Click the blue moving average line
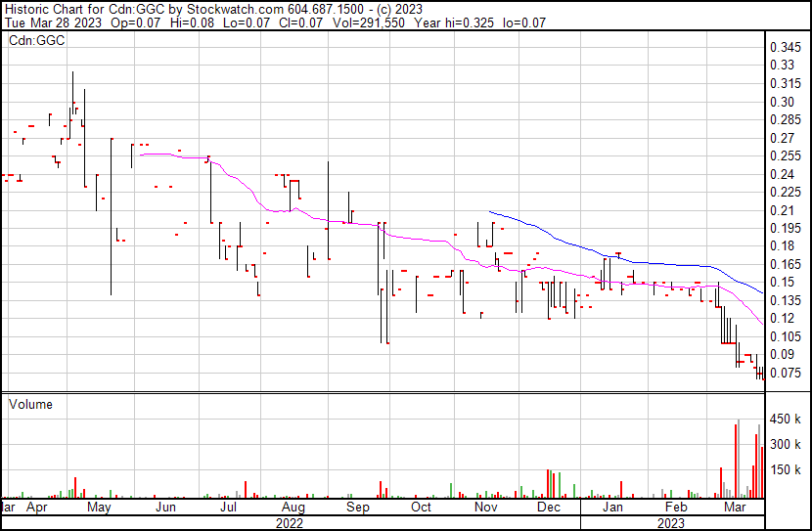 click(587, 245)
